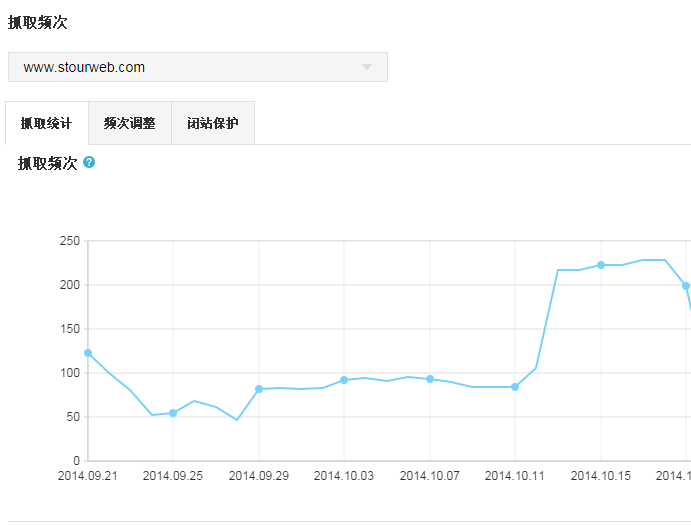Switch to the 抓取统计 tab
Image resolution: width=691 pixels, height=526 pixels.
tap(46, 124)
